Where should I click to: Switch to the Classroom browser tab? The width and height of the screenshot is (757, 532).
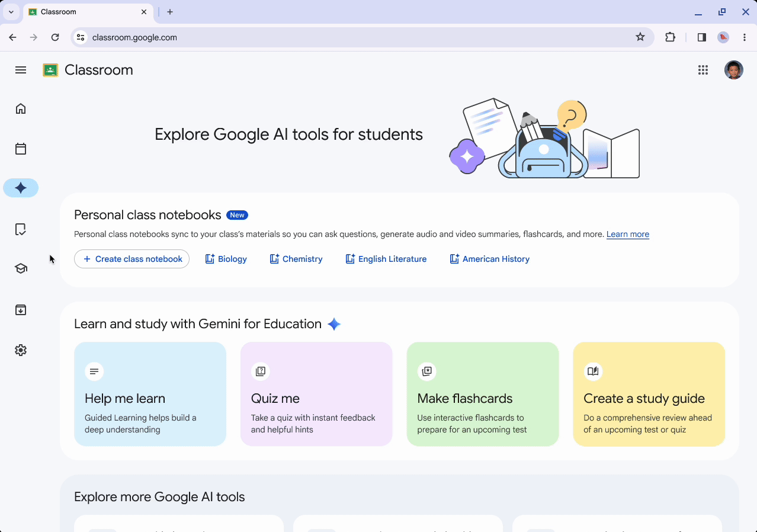[83, 12]
